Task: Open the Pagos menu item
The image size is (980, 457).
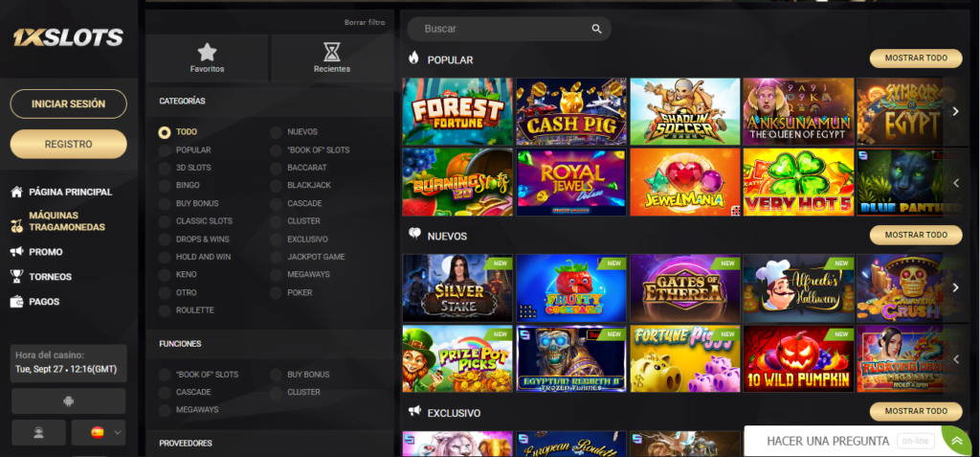Action: 44,302
